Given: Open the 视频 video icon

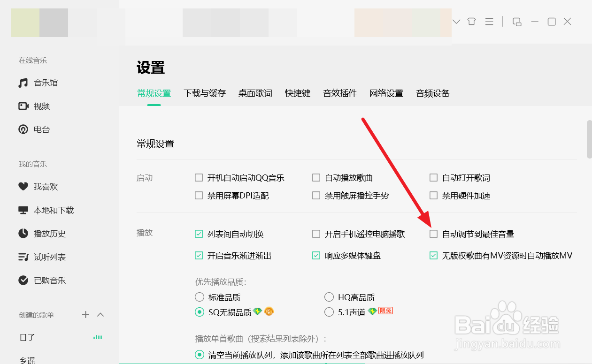Looking at the screenshot, I should click(x=23, y=106).
